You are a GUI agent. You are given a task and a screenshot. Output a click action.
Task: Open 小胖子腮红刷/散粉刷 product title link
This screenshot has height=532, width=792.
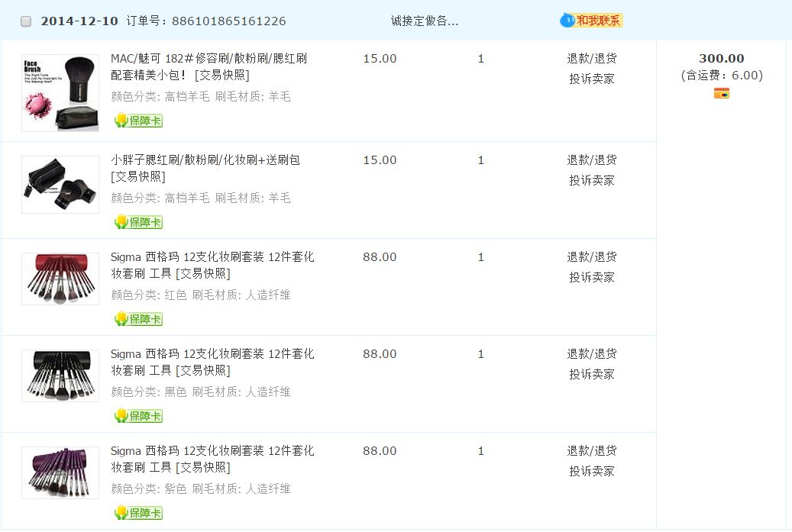(205, 168)
